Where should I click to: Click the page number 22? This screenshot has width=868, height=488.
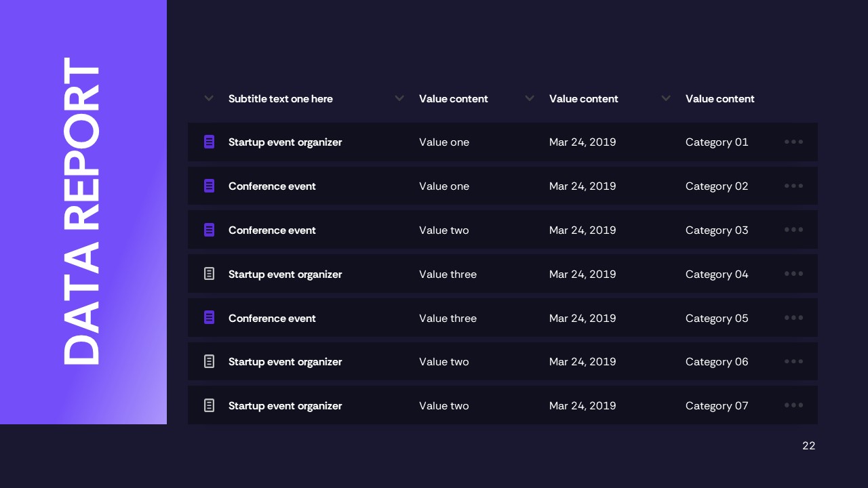[x=808, y=446]
